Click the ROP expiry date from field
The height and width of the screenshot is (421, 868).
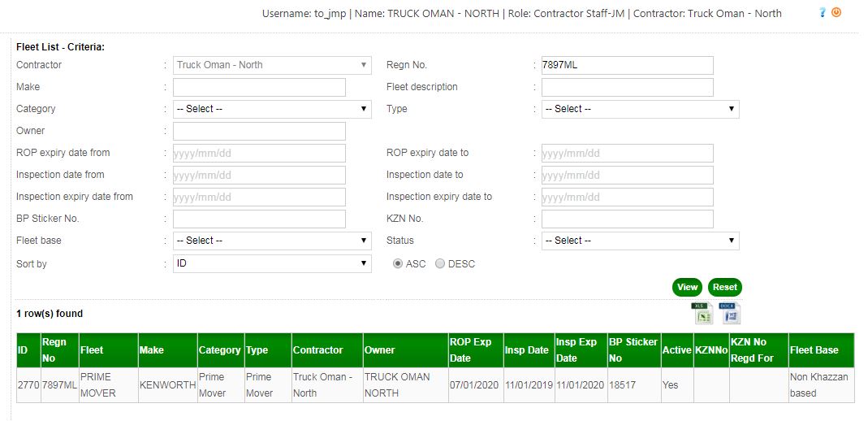[x=259, y=153]
